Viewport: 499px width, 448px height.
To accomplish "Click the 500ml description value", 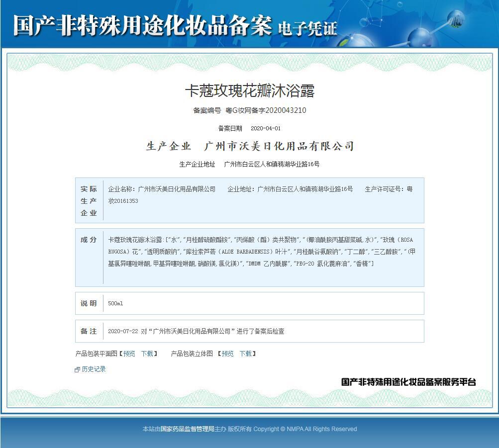I will [115, 303].
